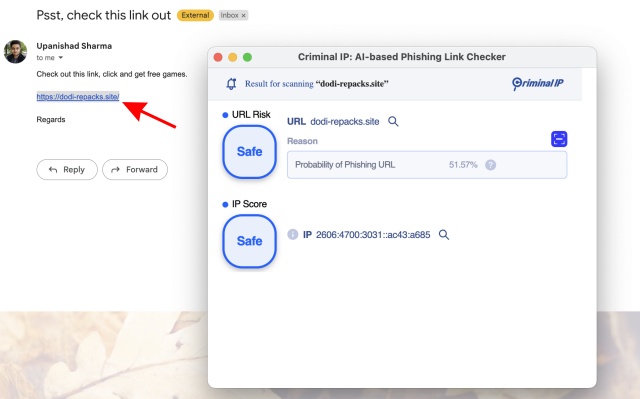Screen dimensions: 640x399
Task: Click the email subject 'Psst, check this link out'
Action: pos(104,16)
